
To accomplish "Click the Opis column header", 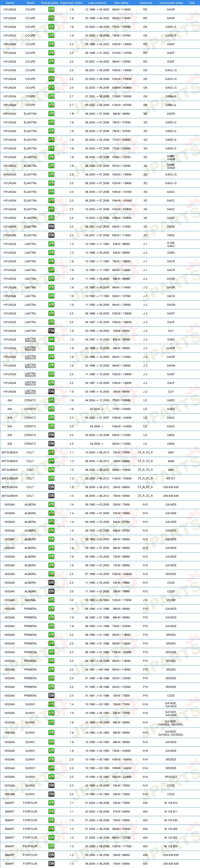I will click(192, 3).
